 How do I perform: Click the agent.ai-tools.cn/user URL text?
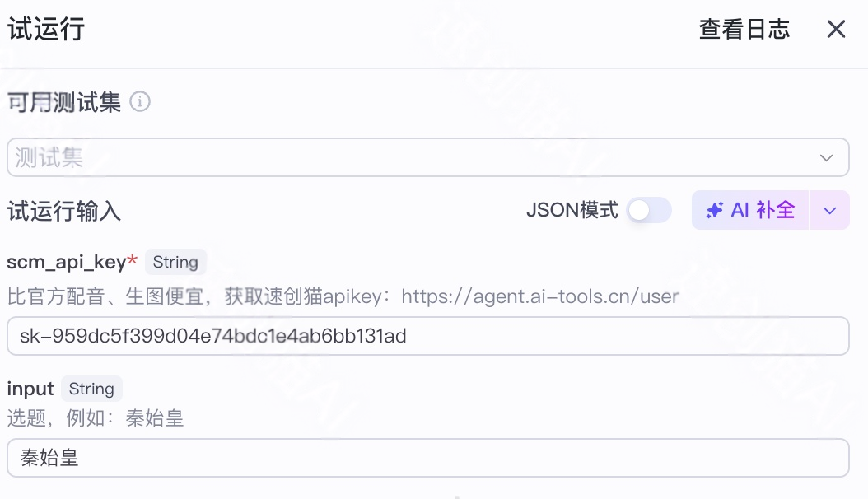539,296
